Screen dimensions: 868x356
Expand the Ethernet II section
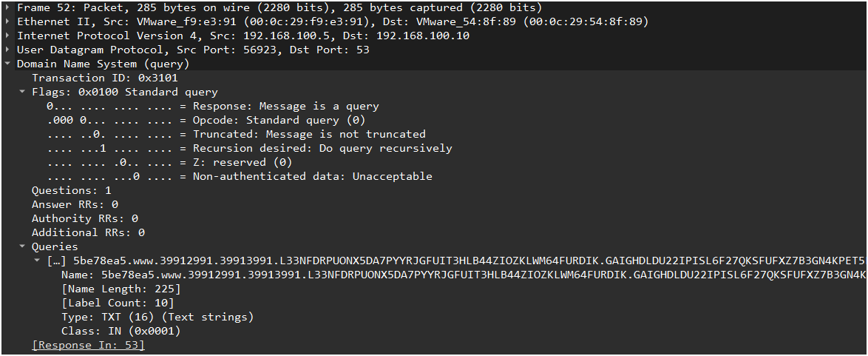[x=7, y=22]
